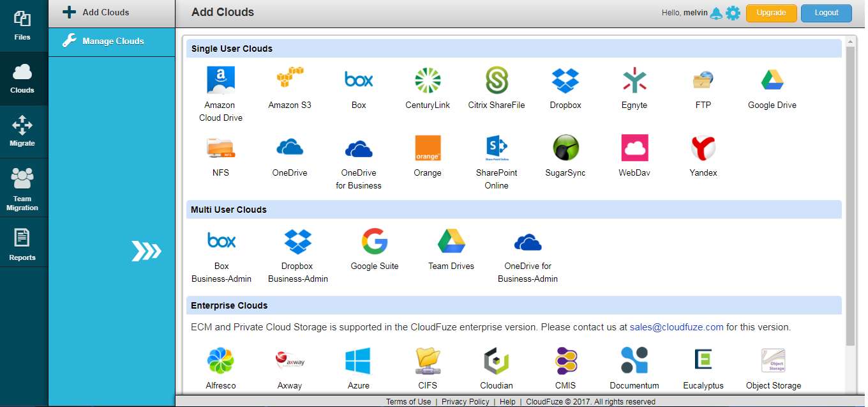Click the Multi User Clouds header
Image resolution: width=868 pixels, height=407 pixels.
(x=514, y=210)
